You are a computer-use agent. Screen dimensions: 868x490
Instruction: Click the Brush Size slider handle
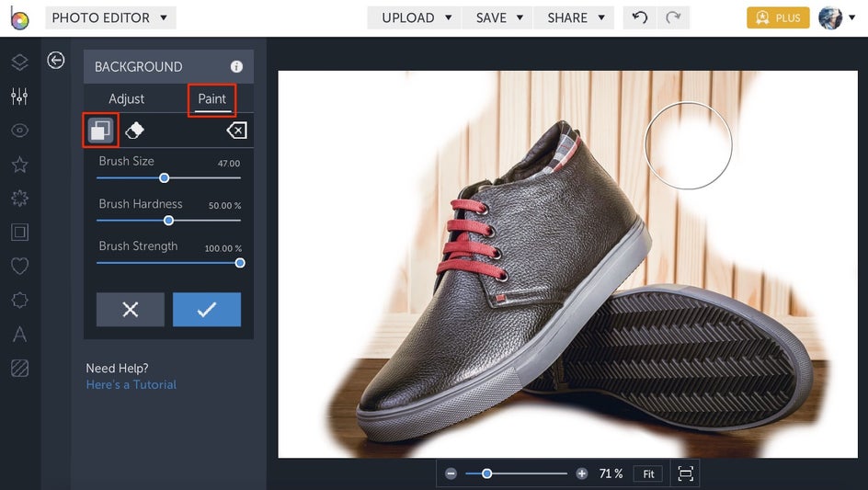coord(164,177)
